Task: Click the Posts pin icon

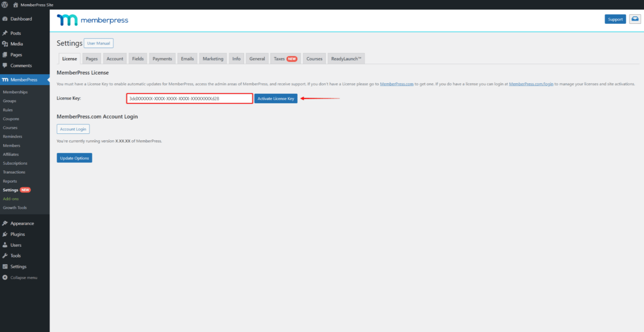Action: 5,33
